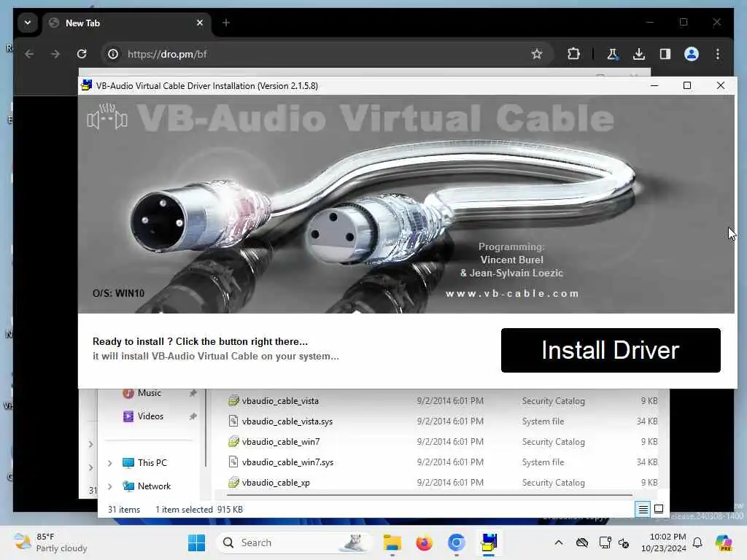Open File Explorer from taskbar
Viewport: 747px width, 560px height.
click(392, 542)
